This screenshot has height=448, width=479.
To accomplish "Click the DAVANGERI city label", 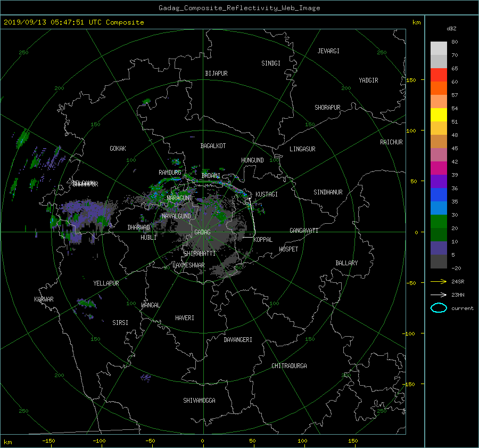I will pos(238,340).
